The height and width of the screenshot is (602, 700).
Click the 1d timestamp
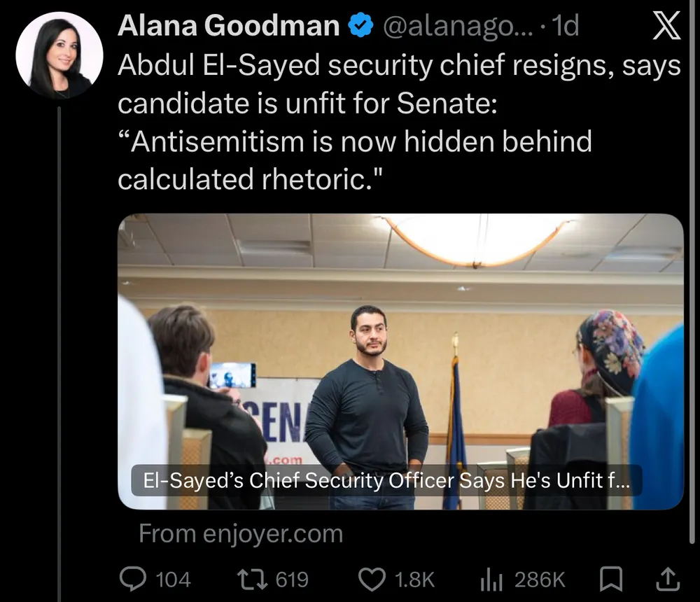point(566,27)
